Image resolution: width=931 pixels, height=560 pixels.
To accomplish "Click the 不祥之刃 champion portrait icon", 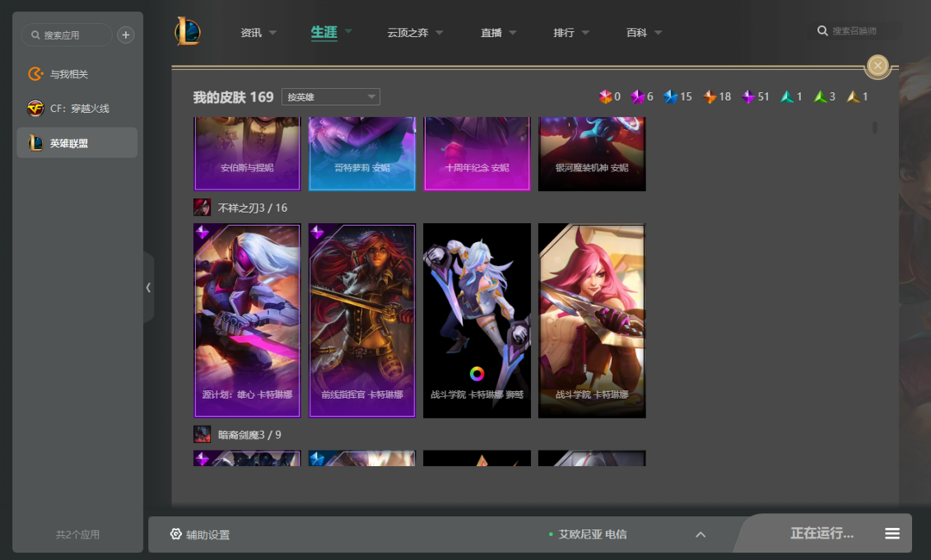I will click(202, 208).
